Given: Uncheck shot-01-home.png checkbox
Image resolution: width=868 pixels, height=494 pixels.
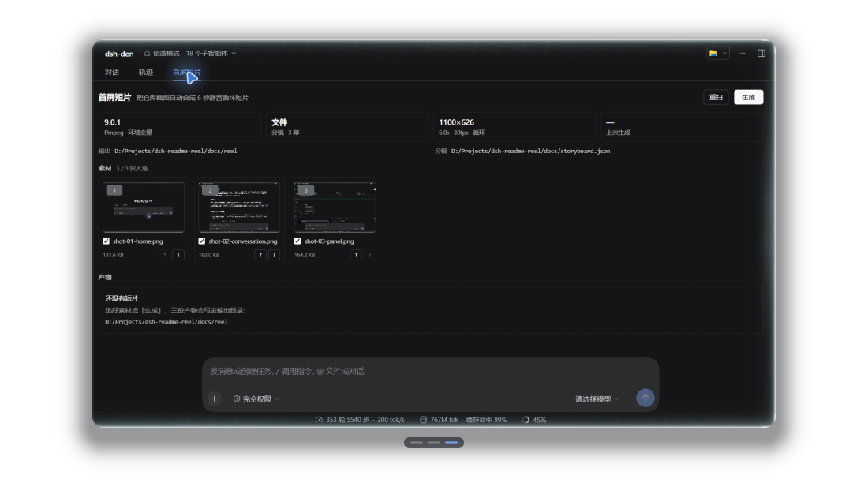Looking at the screenshot, I should (107, 241).
